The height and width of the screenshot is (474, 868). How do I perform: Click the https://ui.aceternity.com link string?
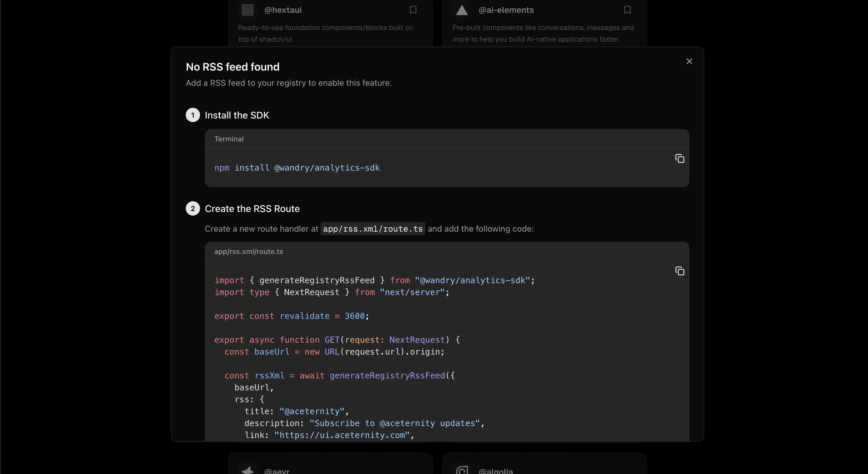pos(342,435)
